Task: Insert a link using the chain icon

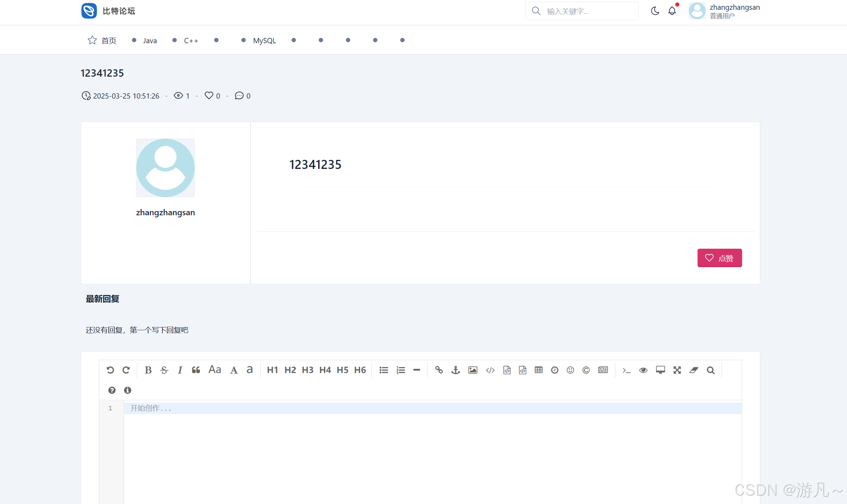Action: coord(439,370)
